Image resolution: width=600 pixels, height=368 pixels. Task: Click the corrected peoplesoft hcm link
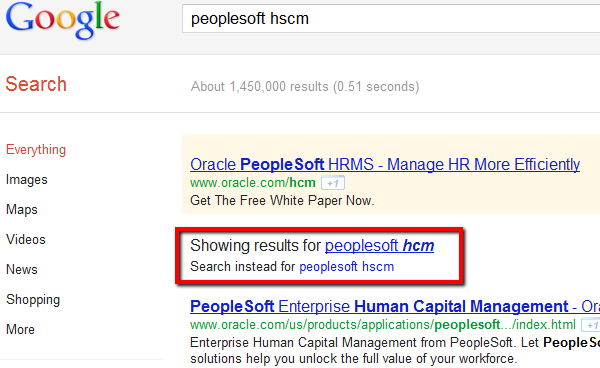pyautogui.click(x=379, y=246)
